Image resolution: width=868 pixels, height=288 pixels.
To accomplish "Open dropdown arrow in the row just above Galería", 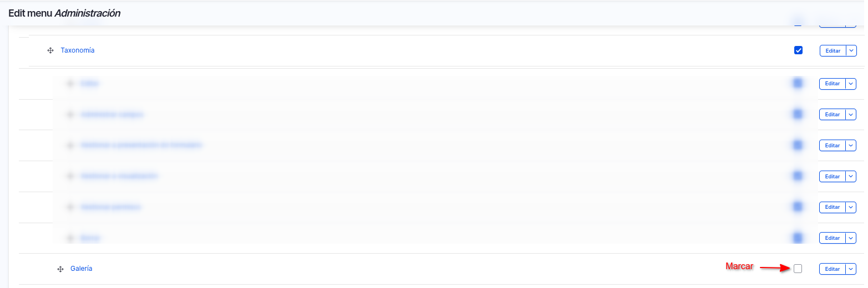I will tap(851, 238).
